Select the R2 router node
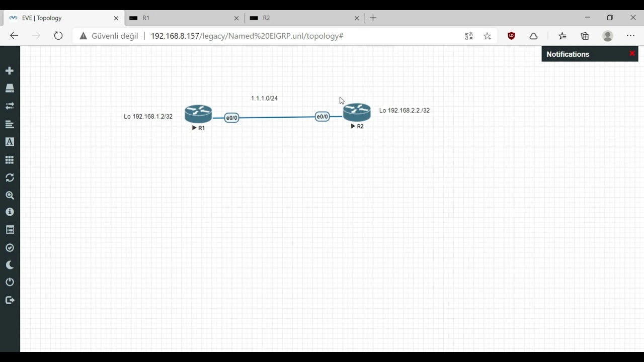Screen dimensions: 644x362 [357, 113]
